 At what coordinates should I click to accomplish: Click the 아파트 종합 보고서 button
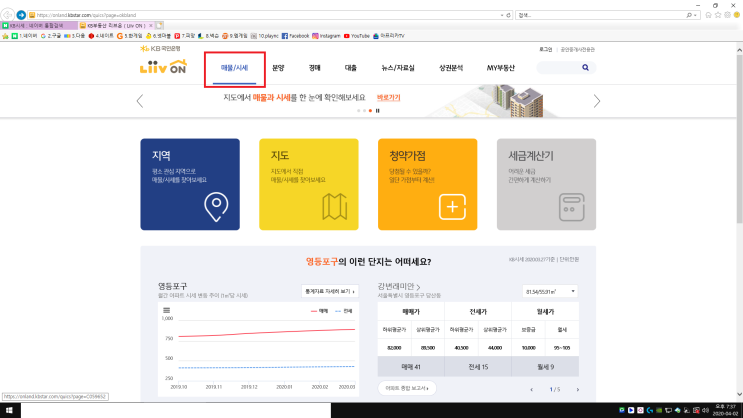[x=407, y=388]
